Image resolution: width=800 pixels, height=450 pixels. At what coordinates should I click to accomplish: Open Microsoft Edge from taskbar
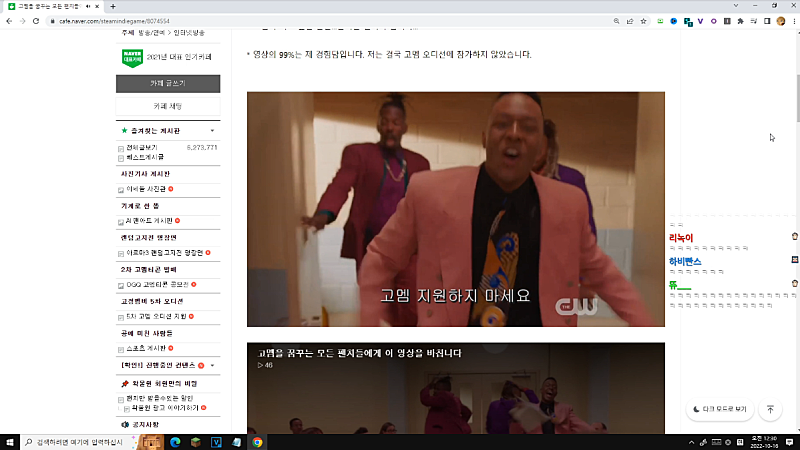coord(175,442)
